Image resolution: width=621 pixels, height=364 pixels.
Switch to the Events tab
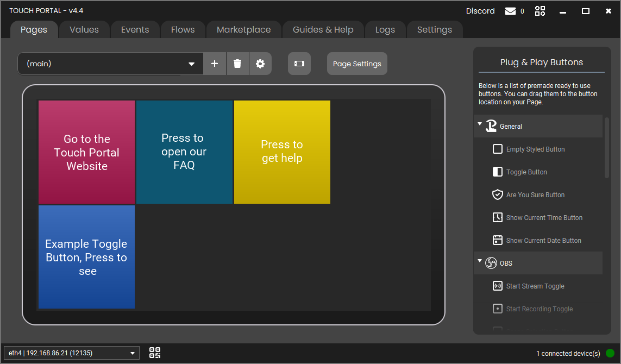[x=135, y=30]
